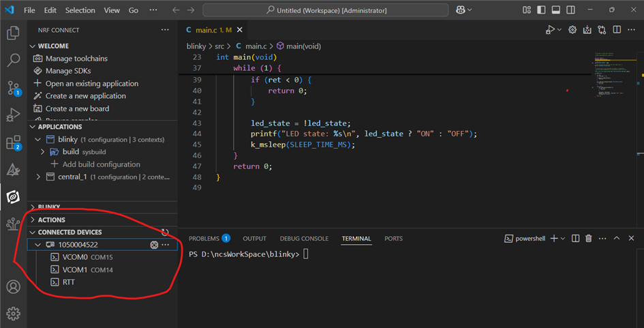The width and height of the screenshot is (644, 328).
Task: Refresh the connected devices list
Action: click(165, 233)
